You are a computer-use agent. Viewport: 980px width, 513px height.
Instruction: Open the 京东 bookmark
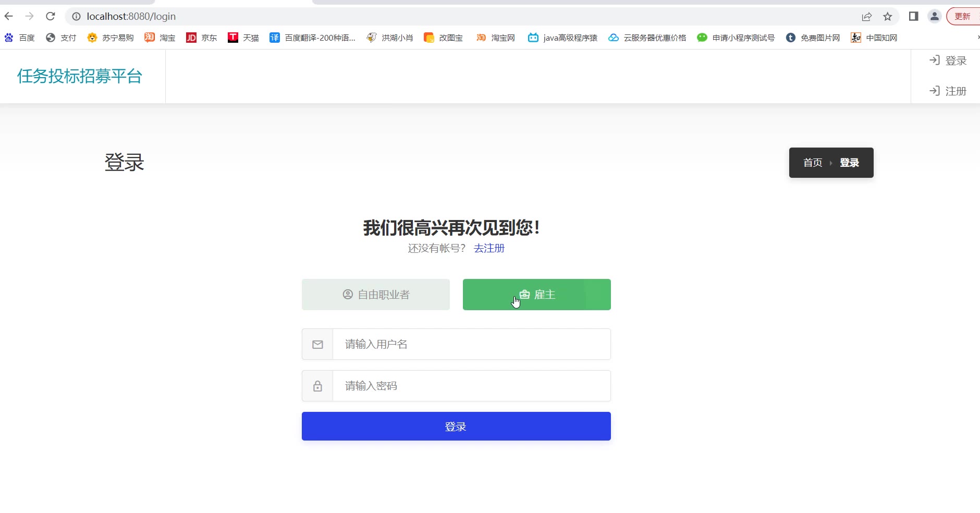click(202, 38)
